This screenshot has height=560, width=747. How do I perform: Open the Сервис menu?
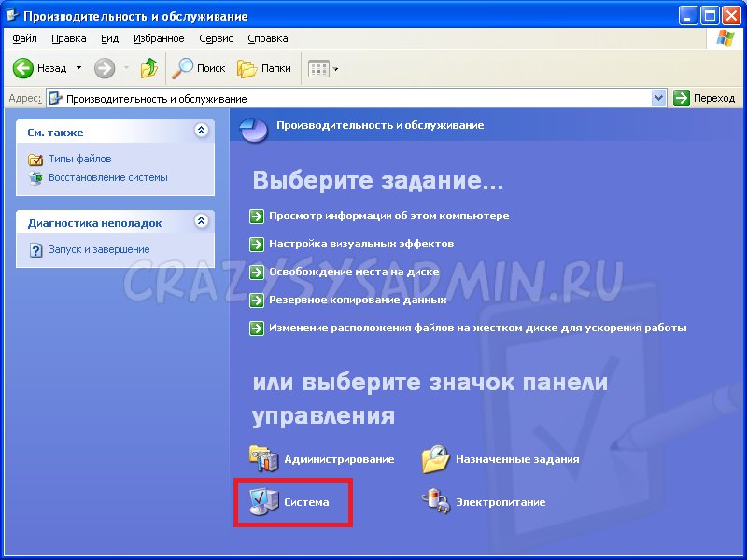217,38
